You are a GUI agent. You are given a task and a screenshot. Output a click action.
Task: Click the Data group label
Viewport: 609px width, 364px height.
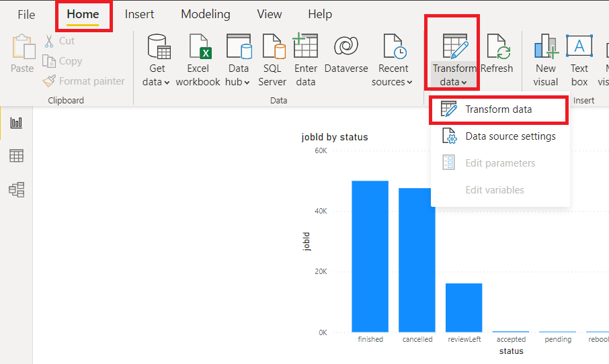[x=278, y=101]
